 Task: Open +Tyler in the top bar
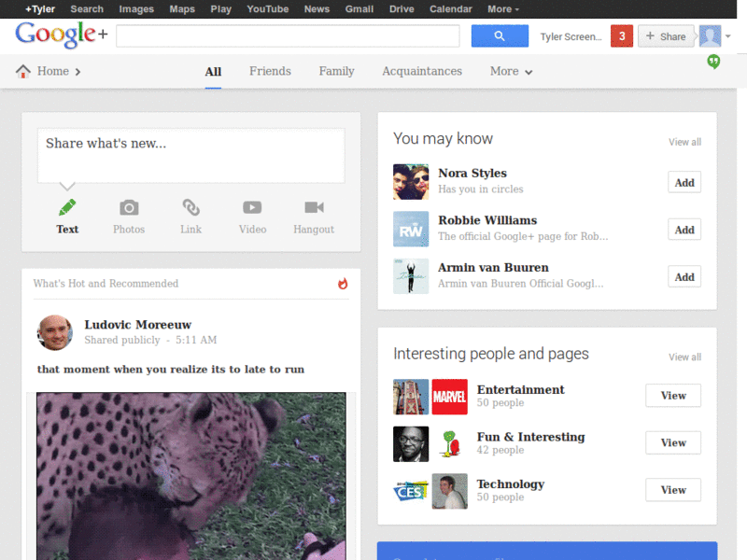click(x=40, y=9)
